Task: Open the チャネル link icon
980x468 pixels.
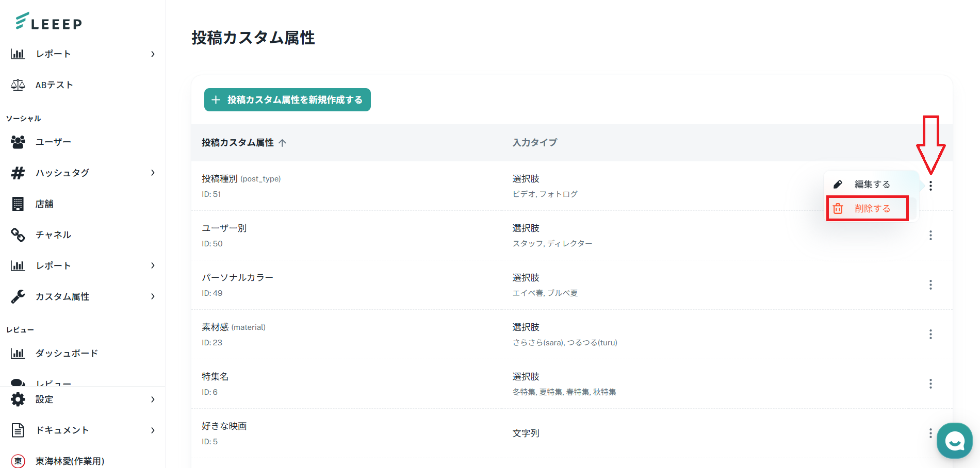Action: click(x=18, y=235)
